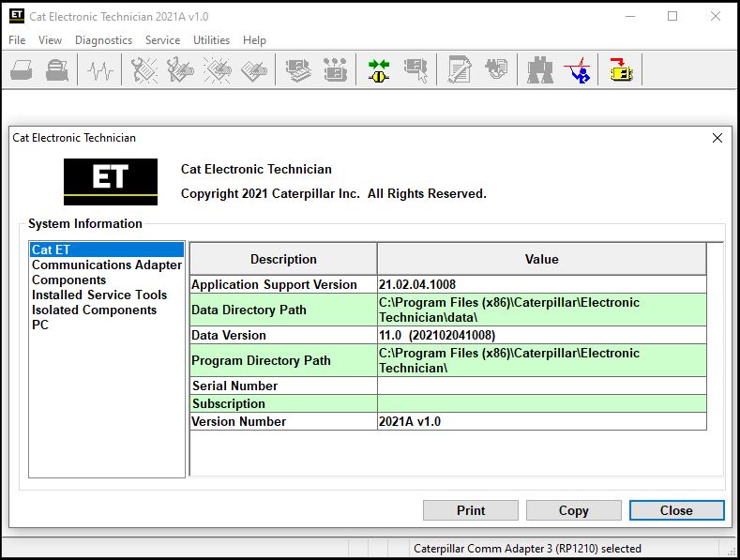Click the Configuration notepad toolbar icon
This screenshot has height=560, width=740.
click(x=460, y=70)
